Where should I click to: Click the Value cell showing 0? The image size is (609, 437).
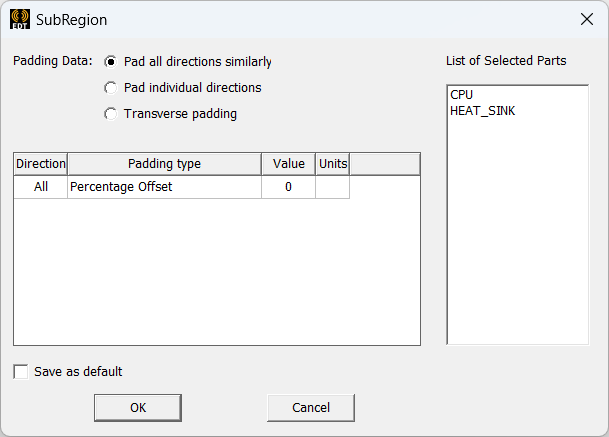[x=288, y=187]
